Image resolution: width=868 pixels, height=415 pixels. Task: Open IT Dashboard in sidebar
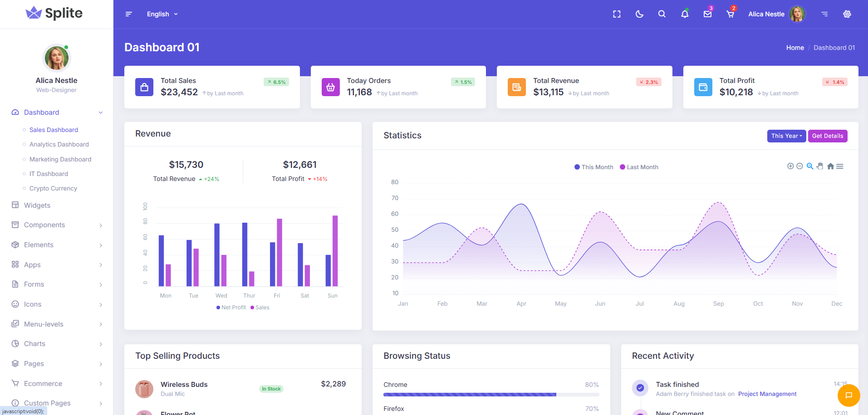coord(49,174)
